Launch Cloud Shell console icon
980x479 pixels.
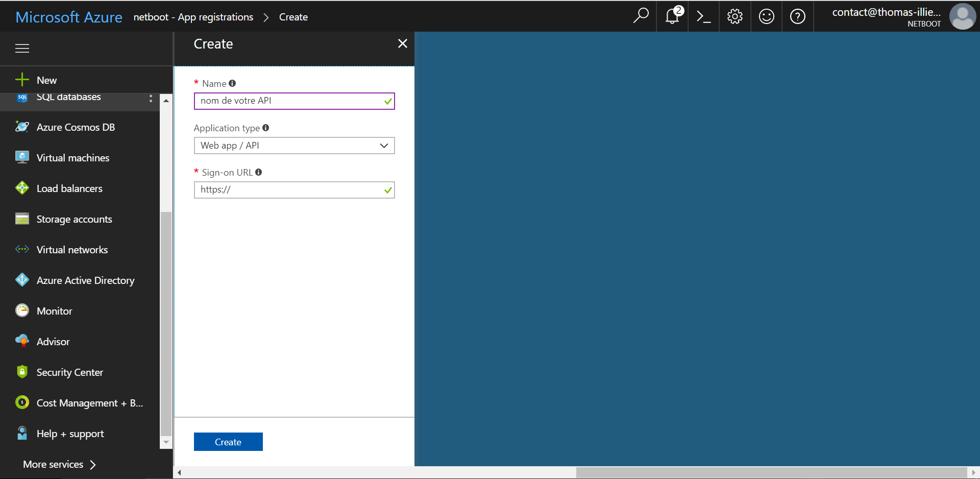(704, 16)
